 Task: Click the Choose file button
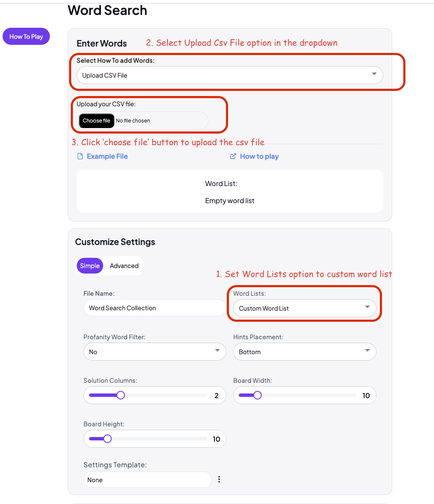(97, 121)
